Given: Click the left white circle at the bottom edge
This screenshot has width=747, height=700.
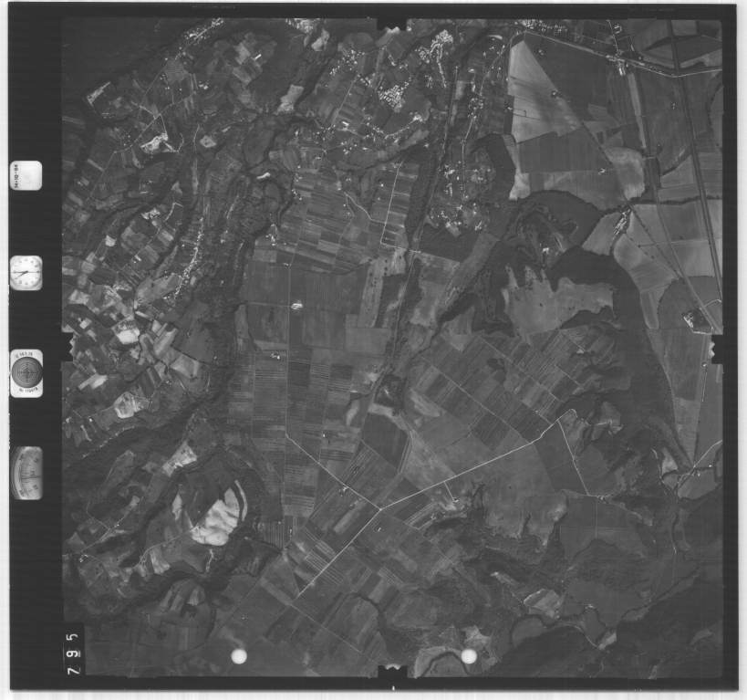Looking at the screenshot, I should point(239,656).
